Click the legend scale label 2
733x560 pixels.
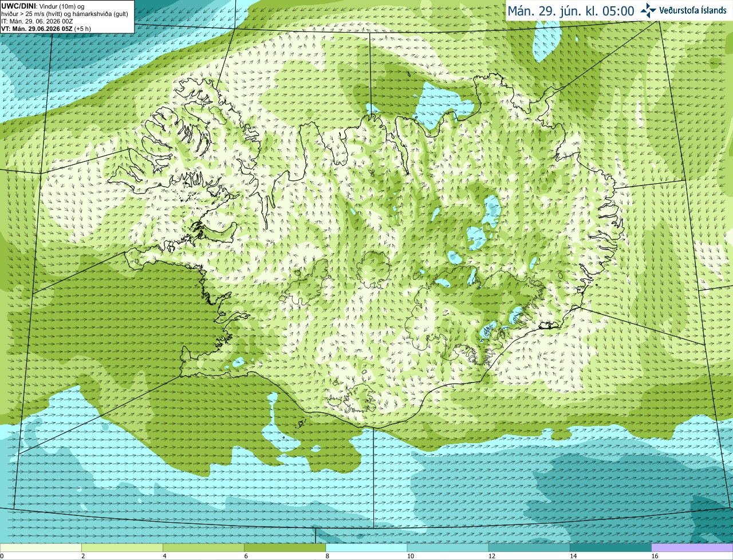click(x=83, y=556)
